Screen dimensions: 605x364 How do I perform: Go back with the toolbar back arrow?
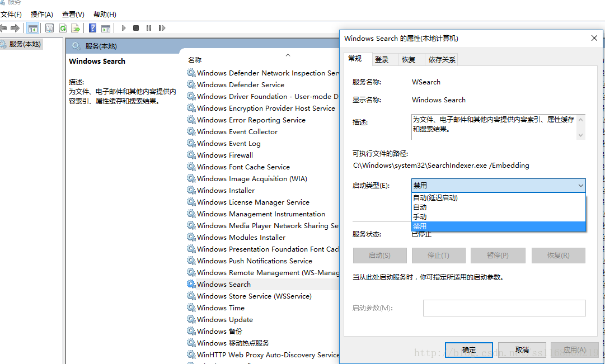pyautogui.click(x=3, y=28)
